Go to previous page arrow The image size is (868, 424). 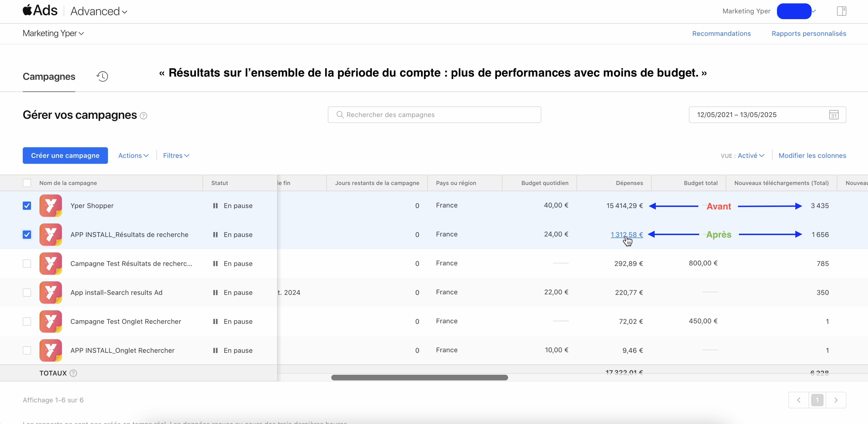[x=799, y=400]
